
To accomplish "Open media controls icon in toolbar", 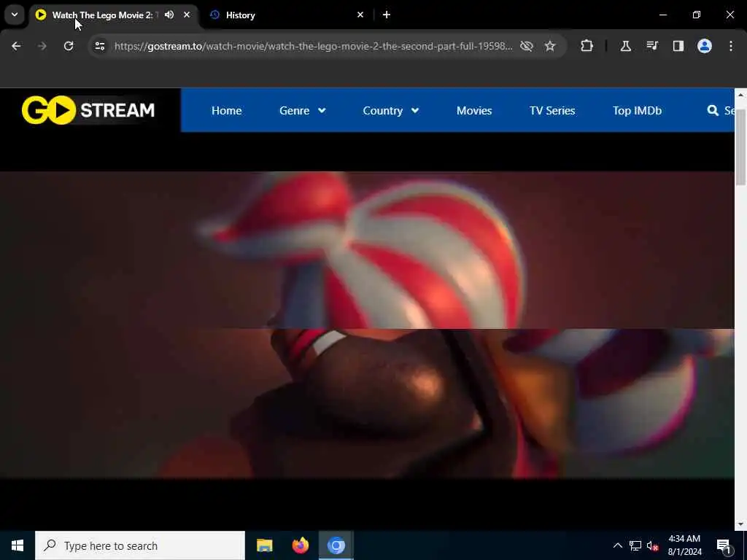I will pyautogui.click(x=652, y=46).
